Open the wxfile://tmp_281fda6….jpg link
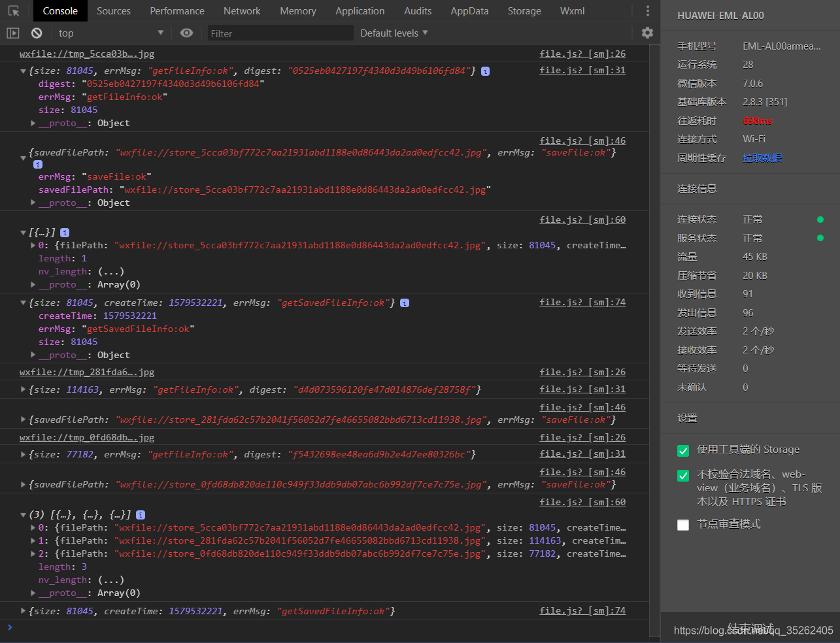Screen dimensions: 840x643 pyautogui.click(x=87, y=372)
